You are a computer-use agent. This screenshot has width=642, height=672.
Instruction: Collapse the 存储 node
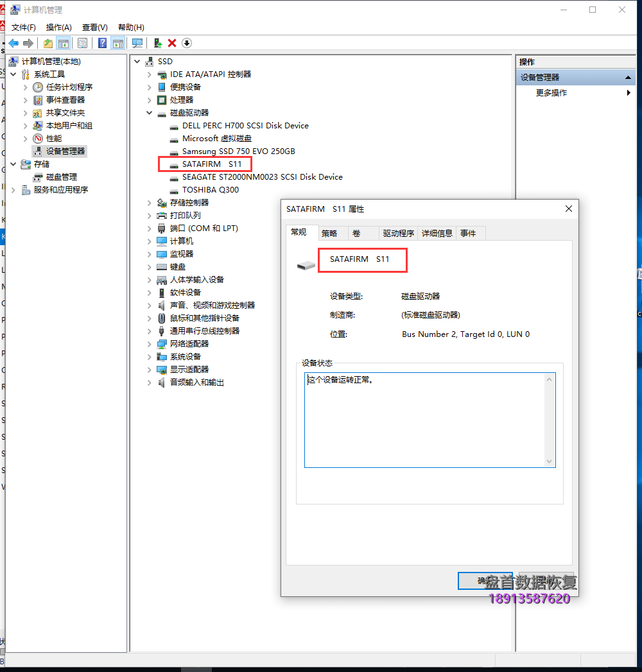[13, 164]
